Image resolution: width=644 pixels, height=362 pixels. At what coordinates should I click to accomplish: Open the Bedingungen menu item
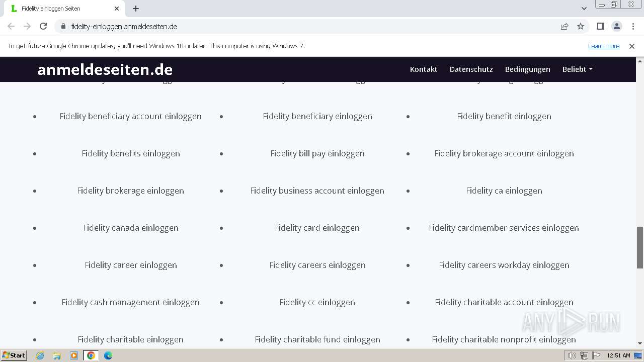(528, 69)
